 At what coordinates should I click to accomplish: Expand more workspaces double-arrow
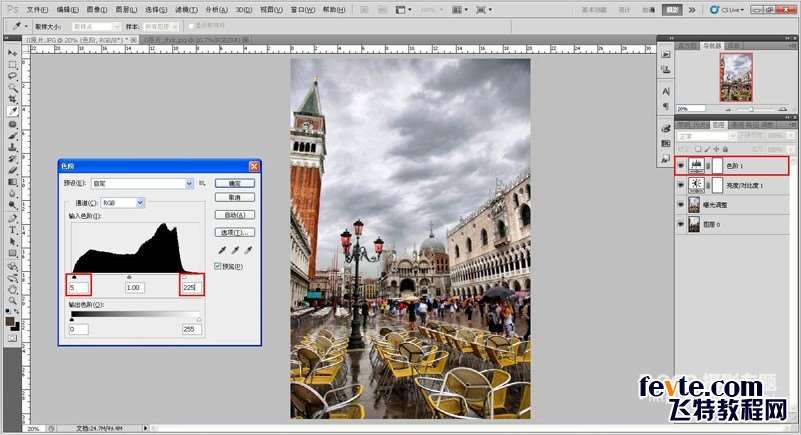(692, 10)
